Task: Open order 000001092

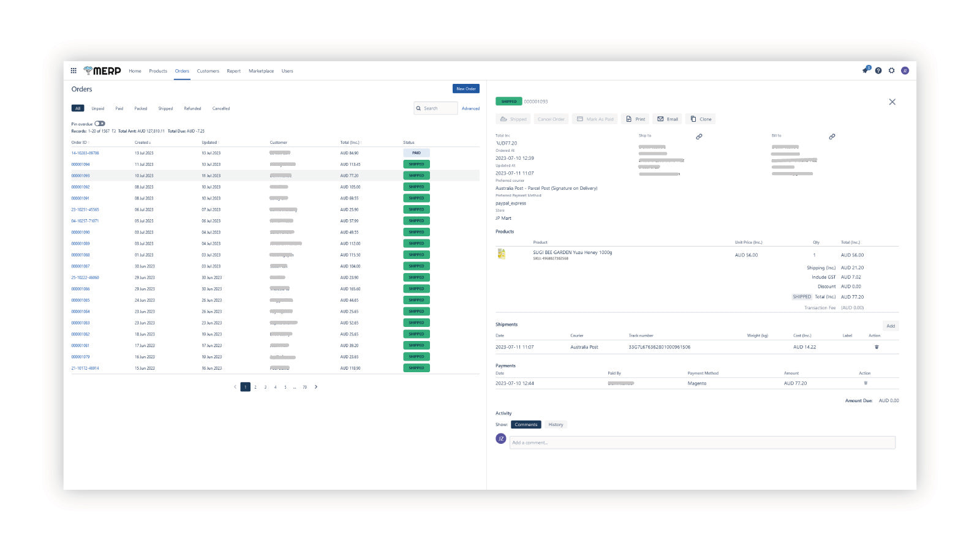Action: pyautogui.click(x=80, y=187)
